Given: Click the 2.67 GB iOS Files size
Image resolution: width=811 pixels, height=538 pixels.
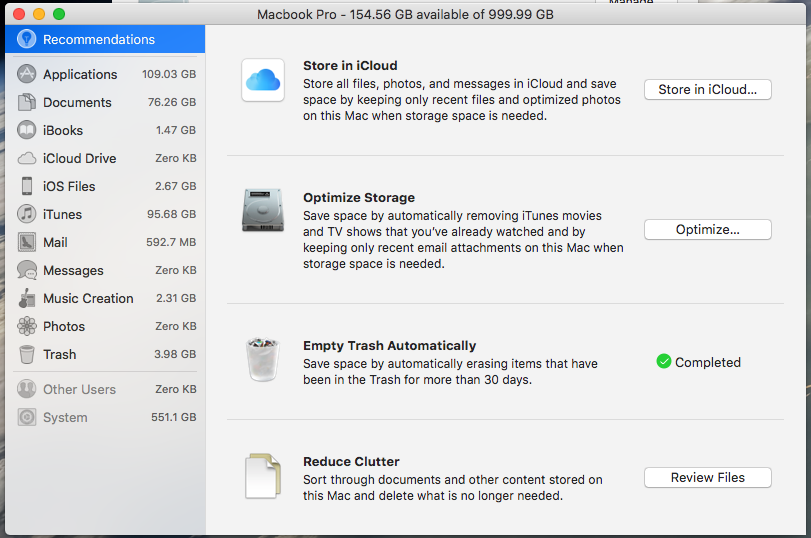Looking at the screenshot, I should (175, 186).
